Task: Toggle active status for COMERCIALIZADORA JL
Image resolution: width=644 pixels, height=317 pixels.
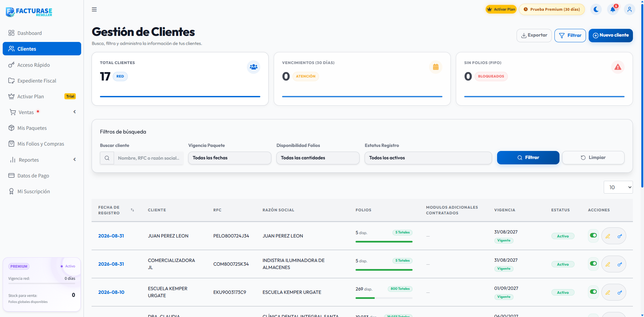Action: (593, 264)
